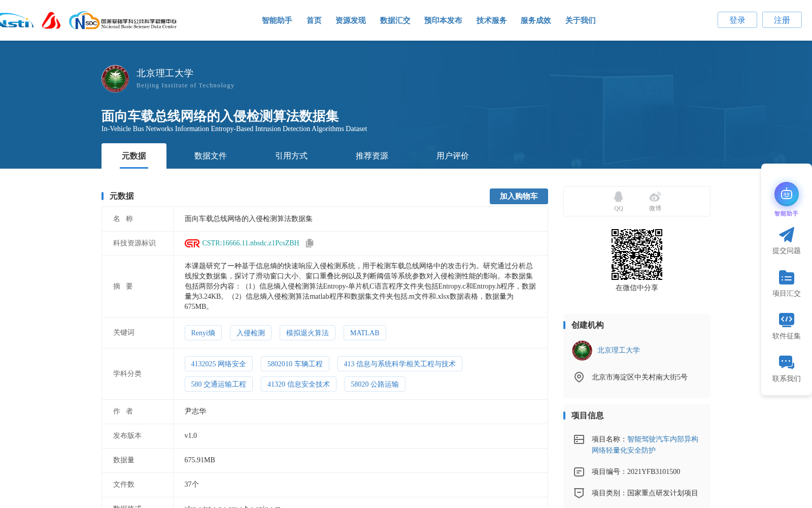
Task: Click the 北京理工大学 banner title text
Action: click(x=165, y=73)
